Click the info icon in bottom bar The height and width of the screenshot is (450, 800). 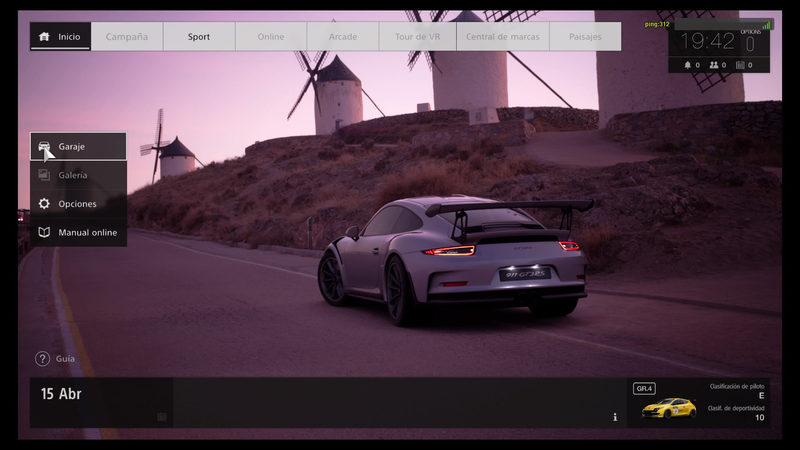tap(615, 417)
